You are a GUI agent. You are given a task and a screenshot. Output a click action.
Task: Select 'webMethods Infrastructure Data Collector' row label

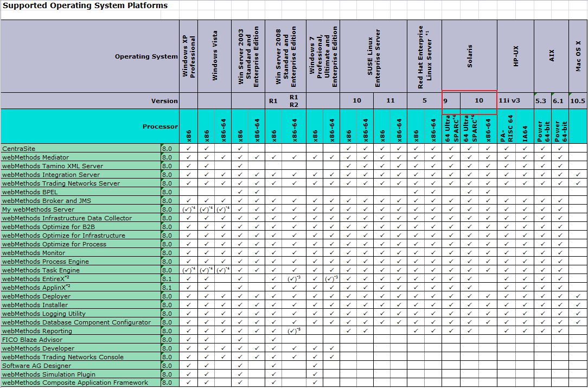tap(81, 218)
